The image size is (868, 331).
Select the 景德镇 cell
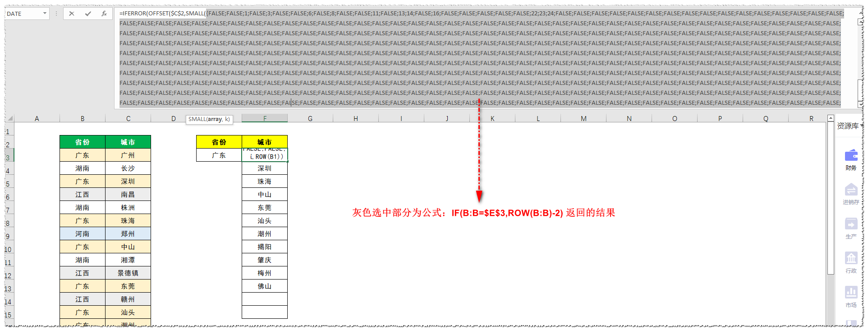(x=128, y=273)
